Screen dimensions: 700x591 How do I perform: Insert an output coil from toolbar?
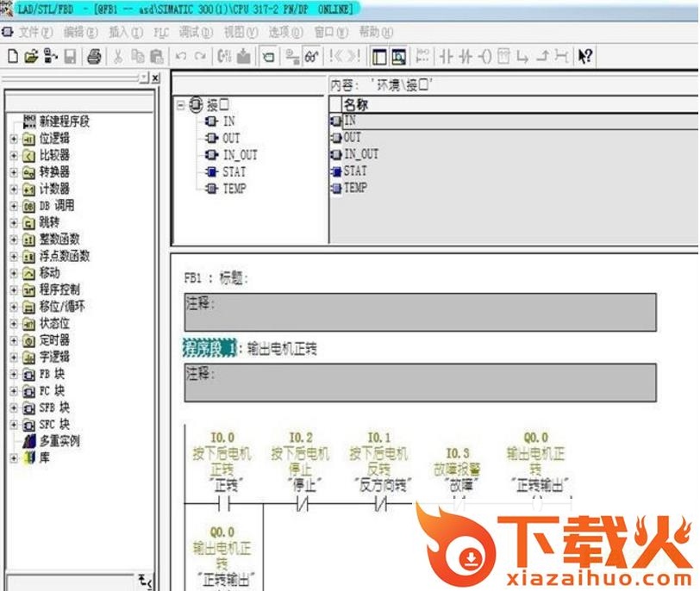pos(484,57)
